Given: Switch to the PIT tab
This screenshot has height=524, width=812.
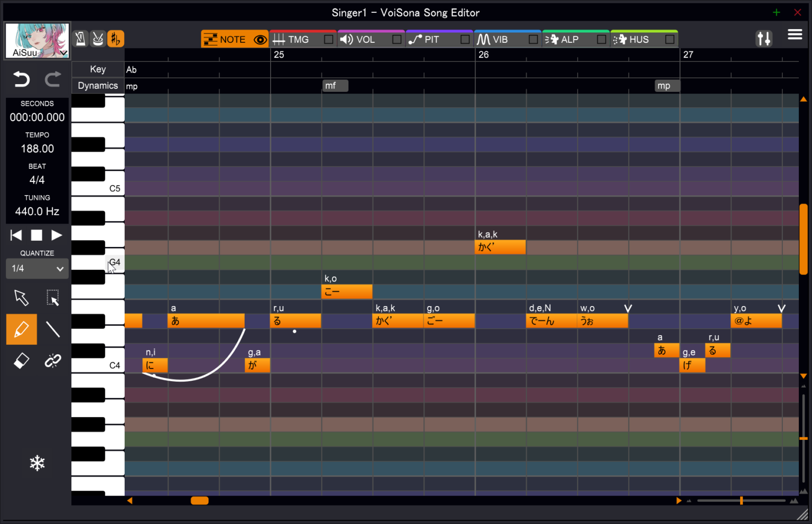Looking at the screenshot, I should (x=431, y=40).
